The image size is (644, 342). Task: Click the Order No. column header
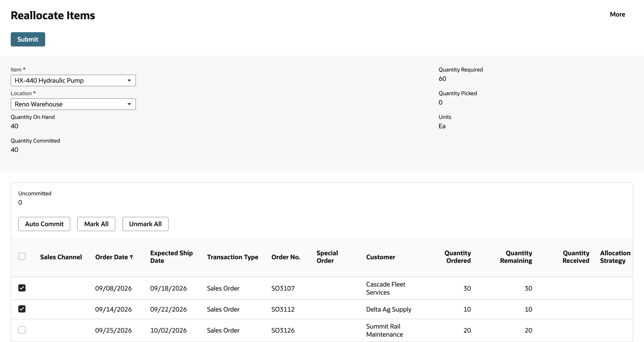(286, 257)
